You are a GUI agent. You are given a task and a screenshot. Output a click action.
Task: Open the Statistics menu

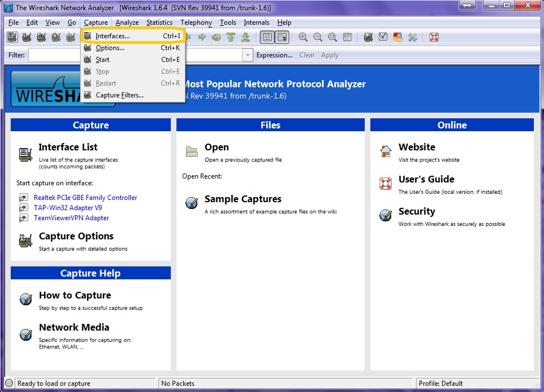[159, 23]
